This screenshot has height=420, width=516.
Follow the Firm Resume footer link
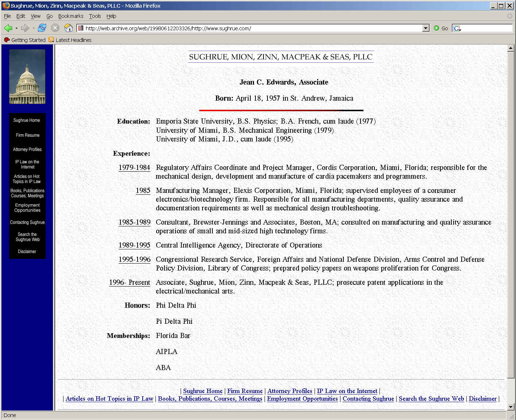coord(244,391)
